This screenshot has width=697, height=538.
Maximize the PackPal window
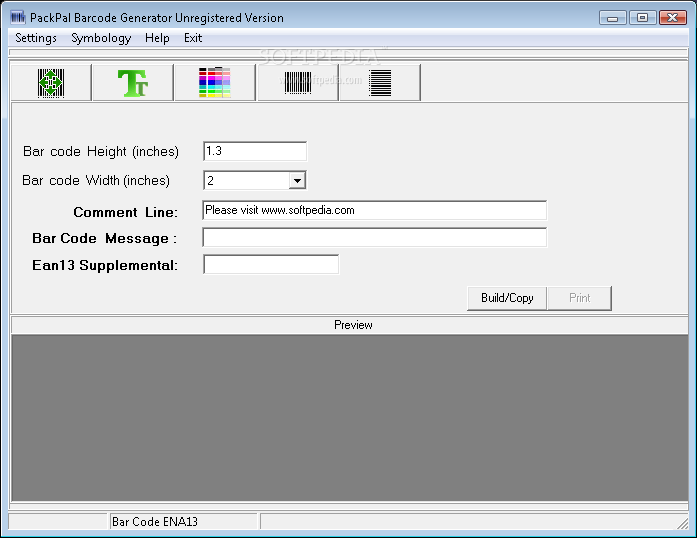642,18
